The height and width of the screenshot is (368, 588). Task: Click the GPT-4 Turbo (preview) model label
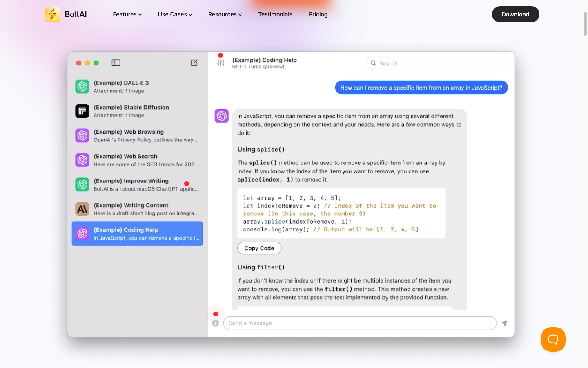258,67
